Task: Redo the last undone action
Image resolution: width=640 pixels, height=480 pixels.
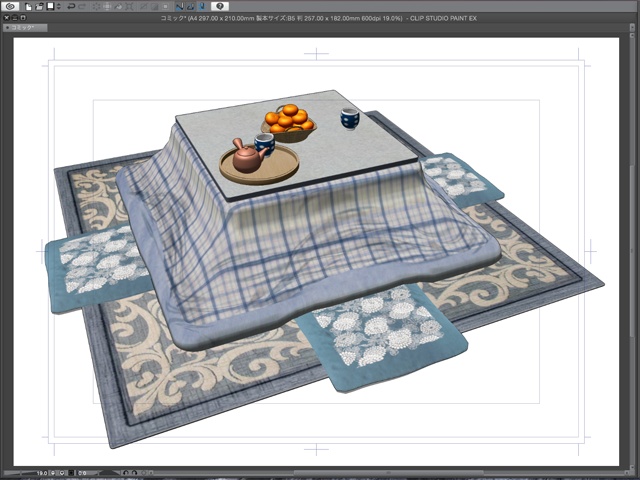Action: (x=82, y=7)
